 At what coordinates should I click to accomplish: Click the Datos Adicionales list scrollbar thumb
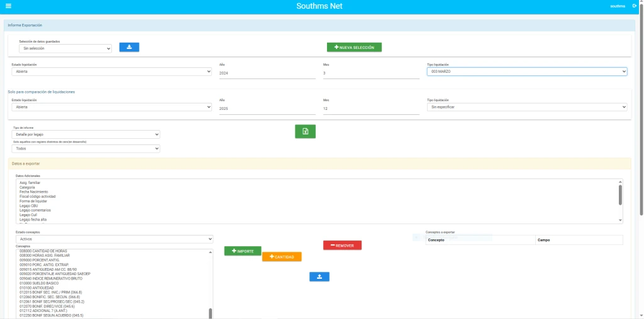(620, 195)
